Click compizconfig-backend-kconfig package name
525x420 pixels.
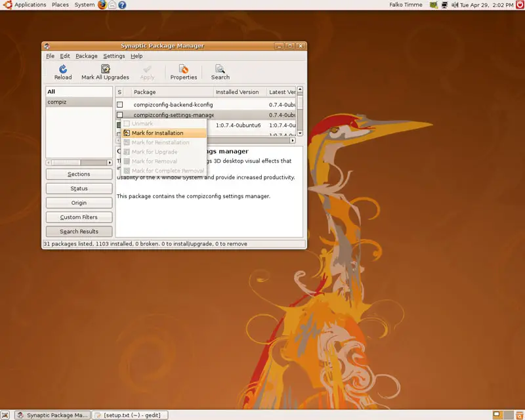(x=173, y=105)
